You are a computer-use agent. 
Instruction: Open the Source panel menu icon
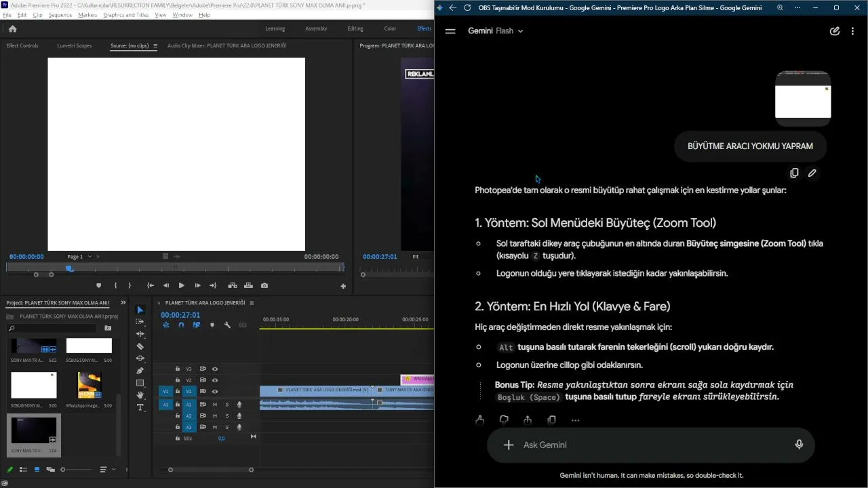[x=155, y=46]
